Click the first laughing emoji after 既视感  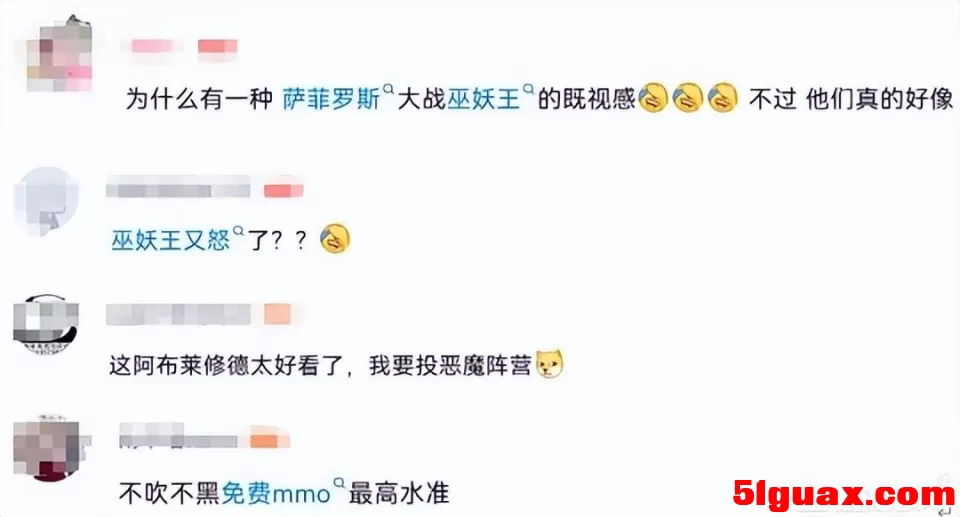coord(653,98)
